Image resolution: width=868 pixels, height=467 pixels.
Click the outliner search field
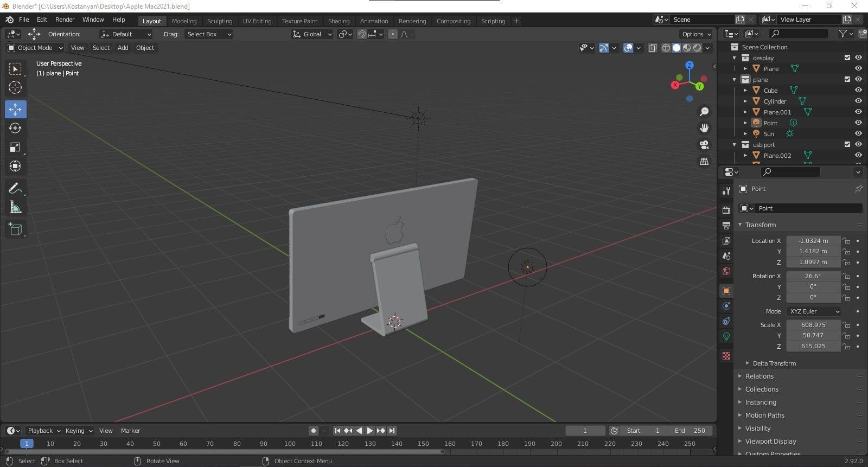799,34
